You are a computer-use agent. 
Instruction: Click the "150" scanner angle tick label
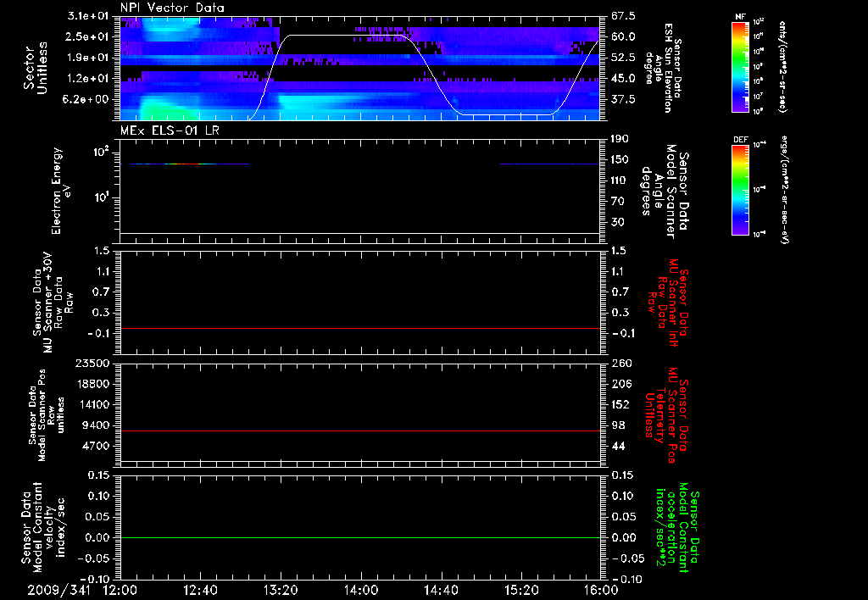click(620, 159)
